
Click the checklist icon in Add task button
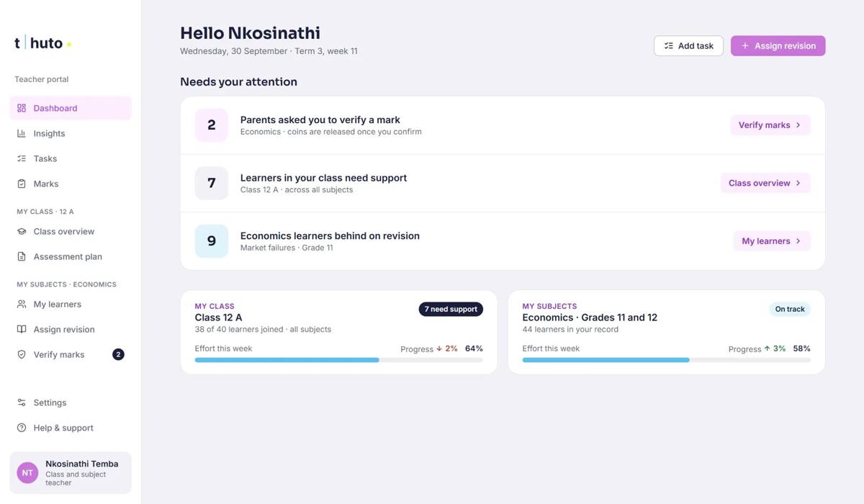[x=669, y=45]
